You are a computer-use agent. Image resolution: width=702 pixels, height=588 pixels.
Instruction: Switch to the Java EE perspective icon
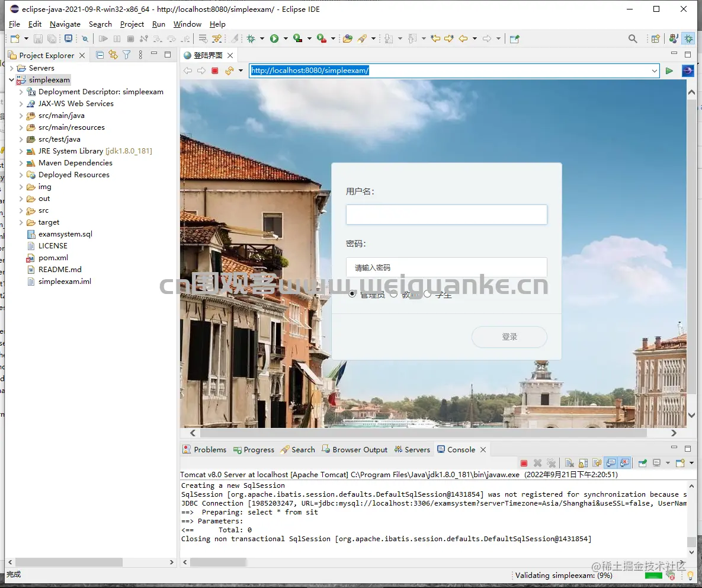tap(674, 39)
